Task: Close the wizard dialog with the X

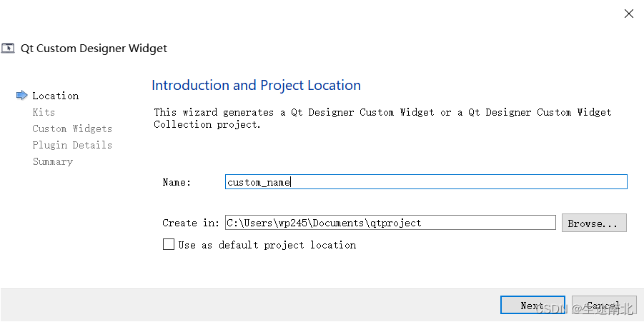Action: click(628, 14)
